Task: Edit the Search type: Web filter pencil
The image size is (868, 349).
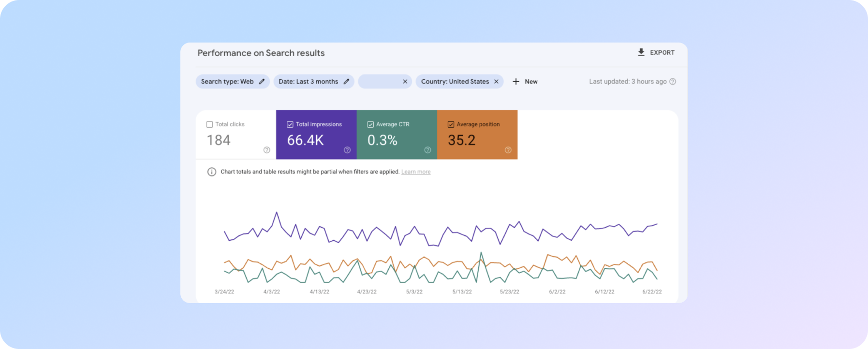Action: tap(262, 82)
